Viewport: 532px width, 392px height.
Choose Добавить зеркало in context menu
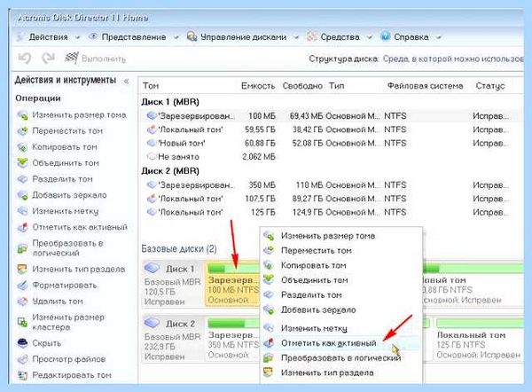point(341,310)
